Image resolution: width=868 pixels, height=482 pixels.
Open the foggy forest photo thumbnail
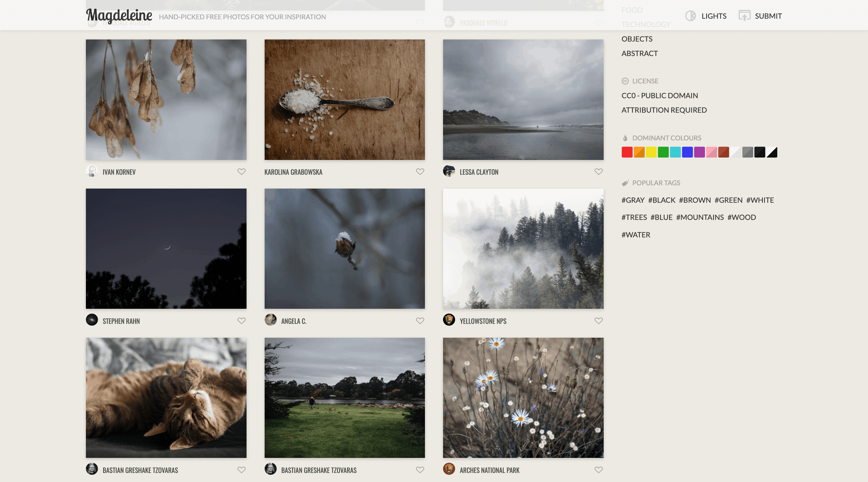523,249
